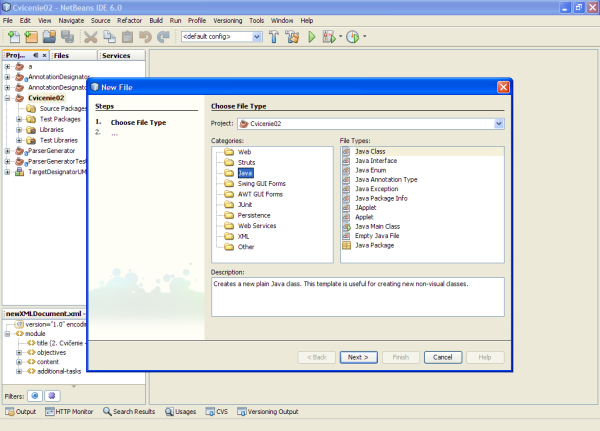This screenshot has width=600, height=431.
Task: Open the Refactor menu
Action: click(129, 21)
